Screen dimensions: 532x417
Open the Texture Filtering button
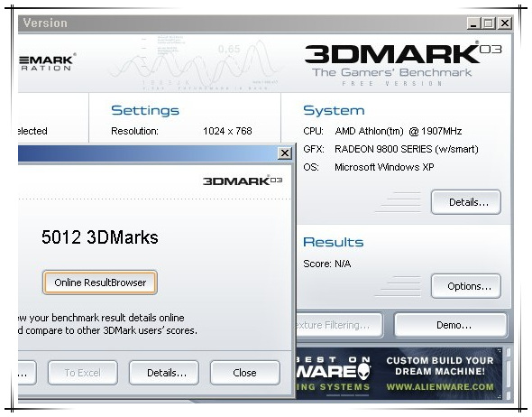pos(339,325)
